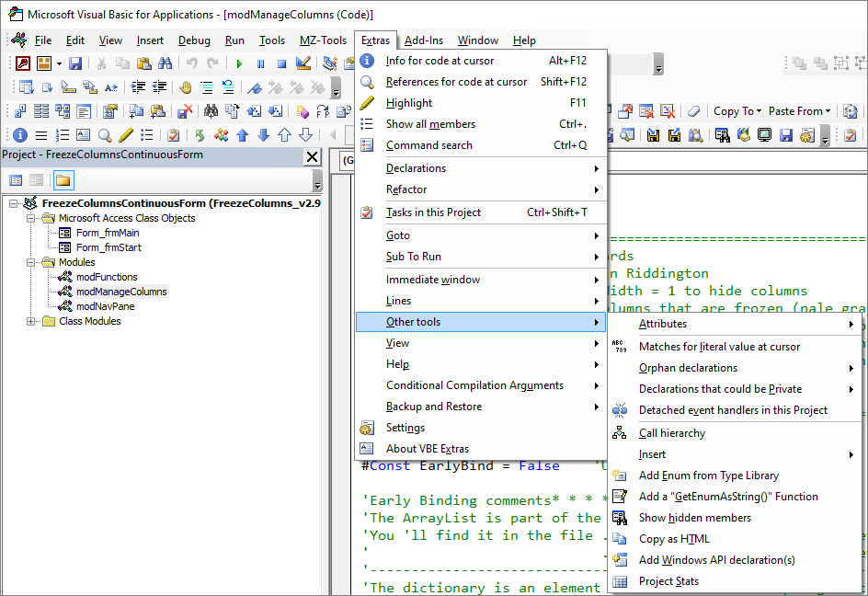
Task: Click the View Code icon in Project panel
Action: [x=16, y=180]
